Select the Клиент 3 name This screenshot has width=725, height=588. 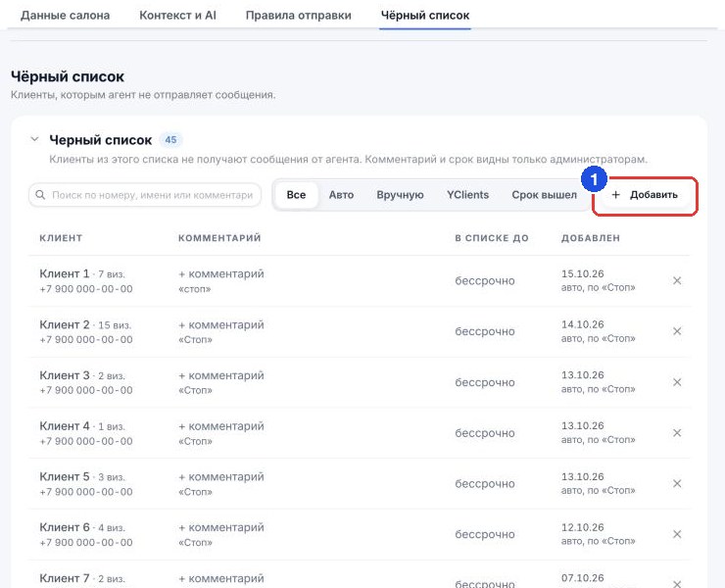point(65,375)
